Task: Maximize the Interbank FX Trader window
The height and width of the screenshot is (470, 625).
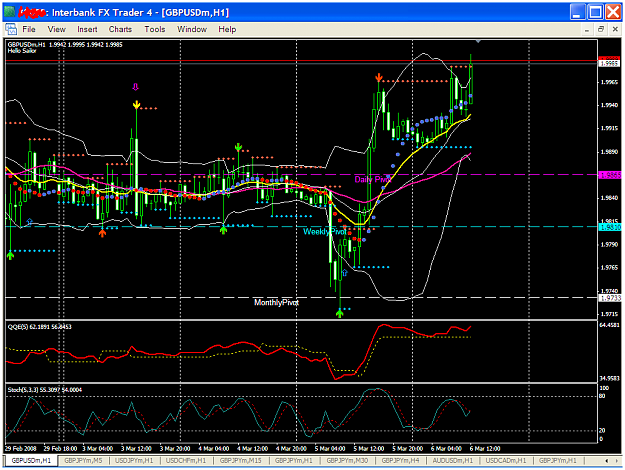Action: click(x=596, y=12)
